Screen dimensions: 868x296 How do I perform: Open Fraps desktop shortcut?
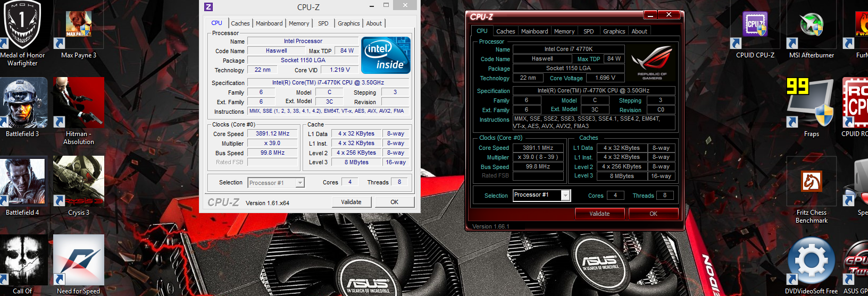(812, 103)
